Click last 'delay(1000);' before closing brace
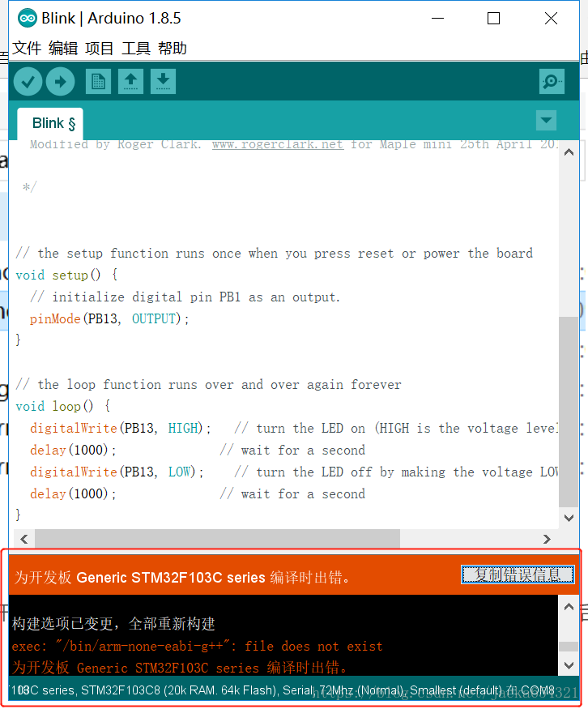This screenshot has width=588, height=709. point(73,494)
